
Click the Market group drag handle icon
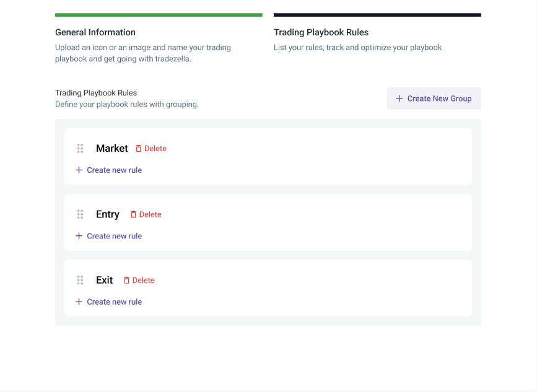tap(80, 149)
